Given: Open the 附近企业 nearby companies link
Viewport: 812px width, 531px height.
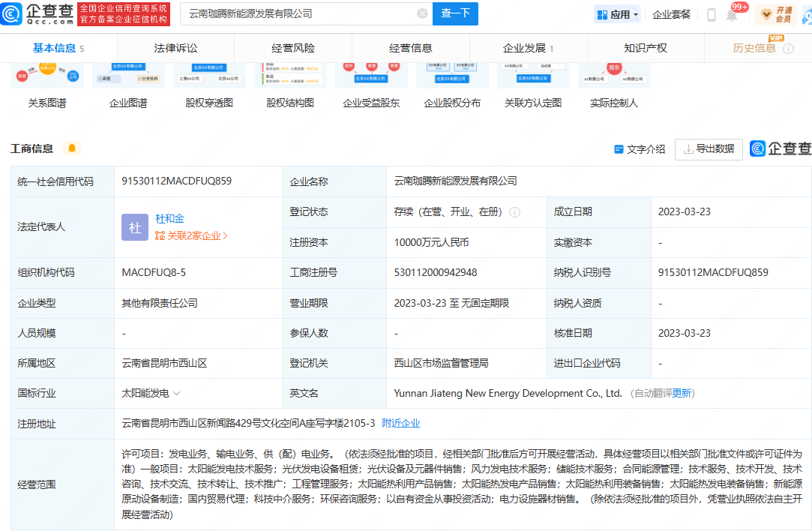Looking at the screenshot, I should (401, 423).
